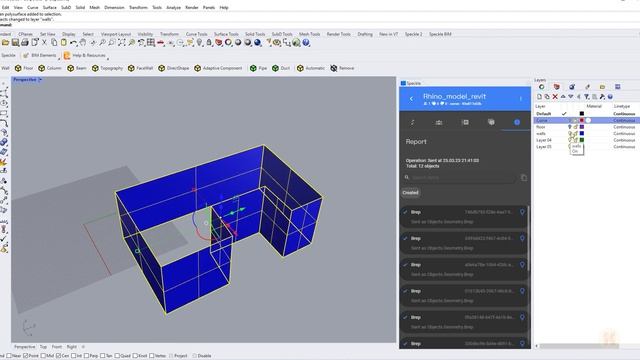Click copy icon beside Speckle search field
Screen dimensions: 640x360
pos(524,178)
